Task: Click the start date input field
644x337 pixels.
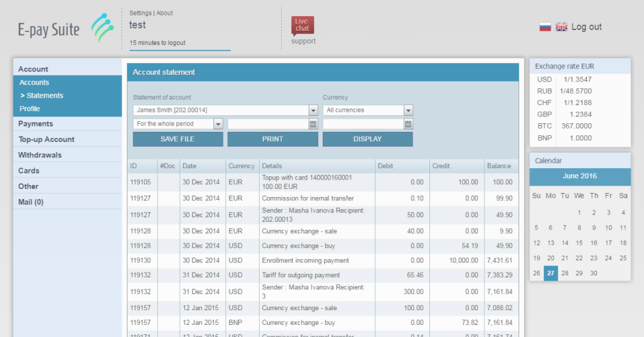Action: coord(268,124)
